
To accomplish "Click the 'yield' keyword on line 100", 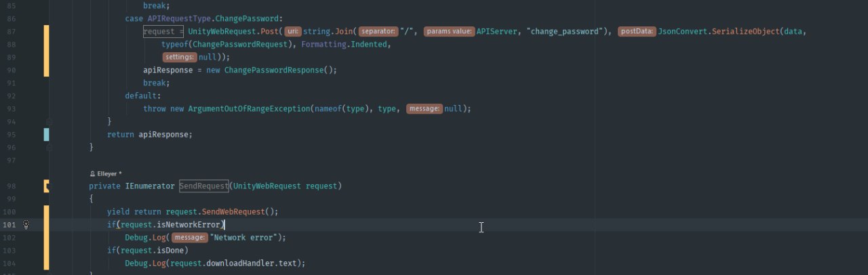I will pyautogui.click(x=118, y=211).
